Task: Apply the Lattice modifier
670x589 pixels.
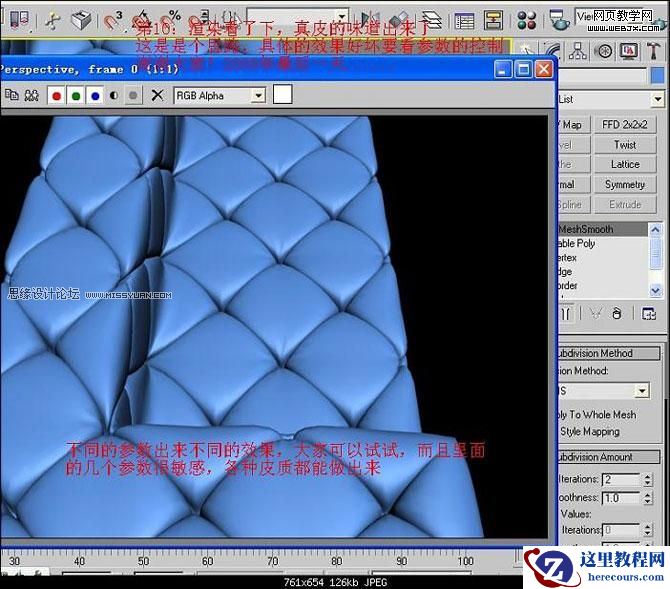Action: pos(625,164)
